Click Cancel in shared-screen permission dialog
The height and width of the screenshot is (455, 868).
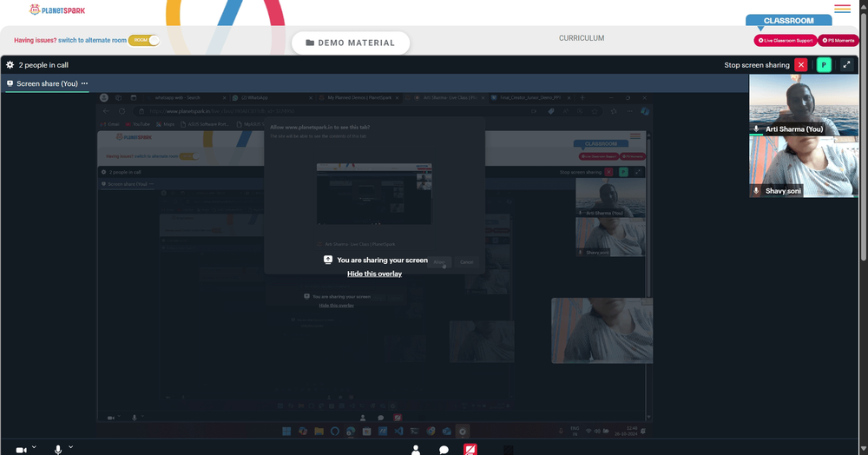pyautogui.click(x=467, y=262)
